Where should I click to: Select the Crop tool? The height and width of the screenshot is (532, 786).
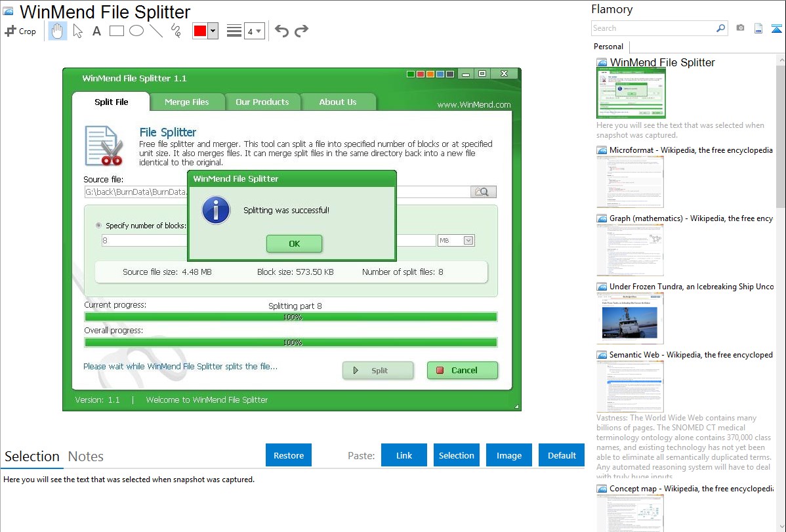(20, 31)
